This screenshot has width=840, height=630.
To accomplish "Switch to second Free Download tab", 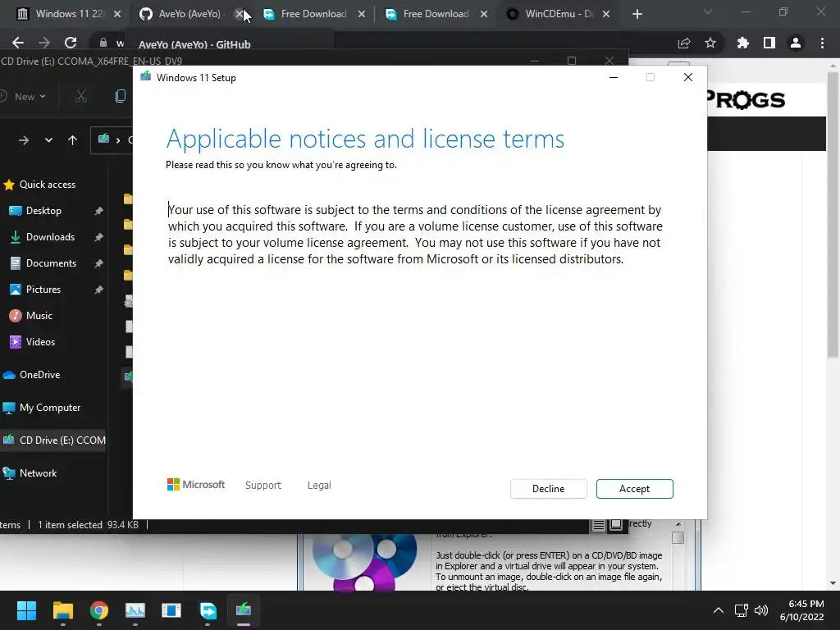I will click(436, 14).
